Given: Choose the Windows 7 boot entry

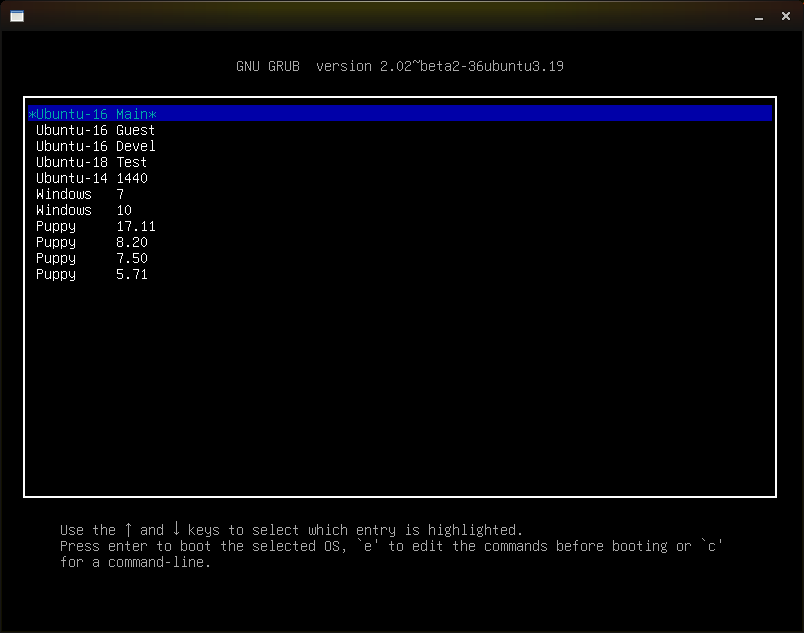Looking at the screenshot, I should [80, 194].
